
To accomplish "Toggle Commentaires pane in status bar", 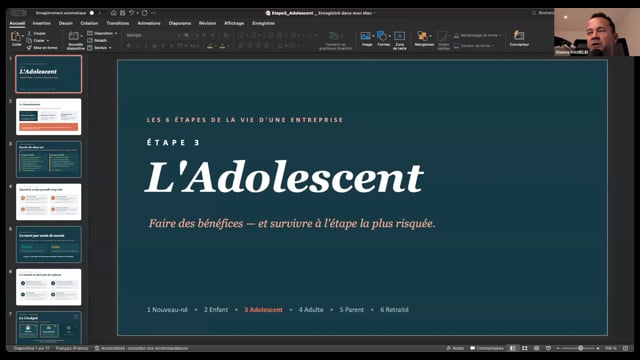I will coord(487,348).
